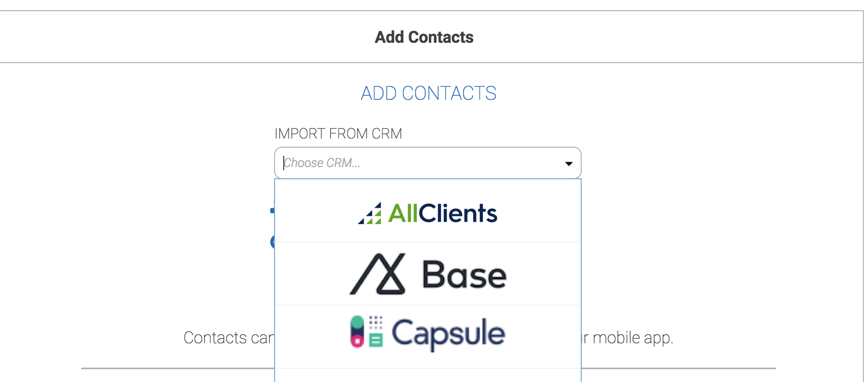Click the 'Choose CRM...' placeholder text
The height and width of the screenshot is (382, 868).
322,163
